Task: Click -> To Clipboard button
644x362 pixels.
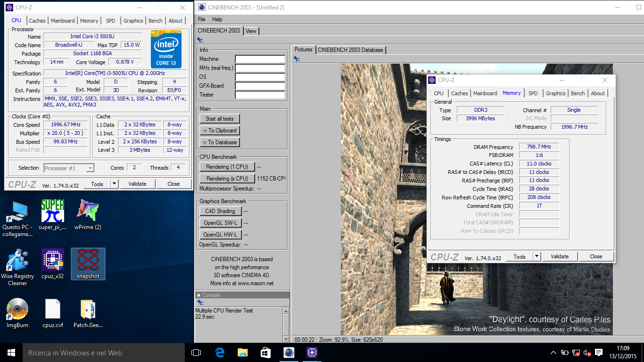Action: [x=219, y=131]
